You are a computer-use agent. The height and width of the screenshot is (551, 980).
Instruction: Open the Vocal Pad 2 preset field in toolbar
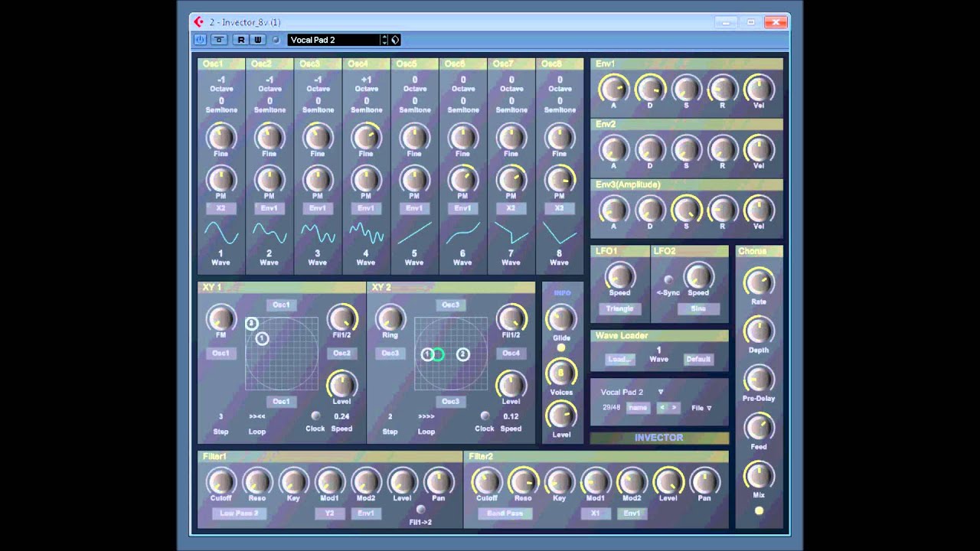point(334,40)
